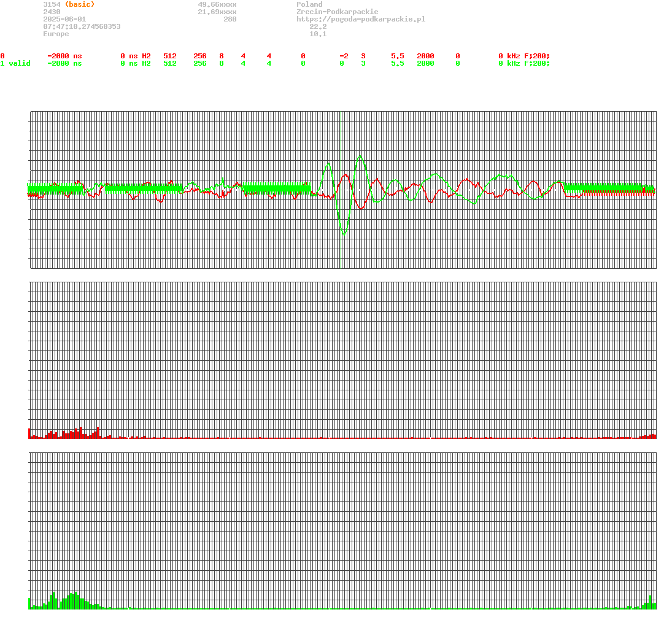The height and width of the screenshot is (623, 672).
Task: Click the altitude value "280"
Action: point(230,19)
